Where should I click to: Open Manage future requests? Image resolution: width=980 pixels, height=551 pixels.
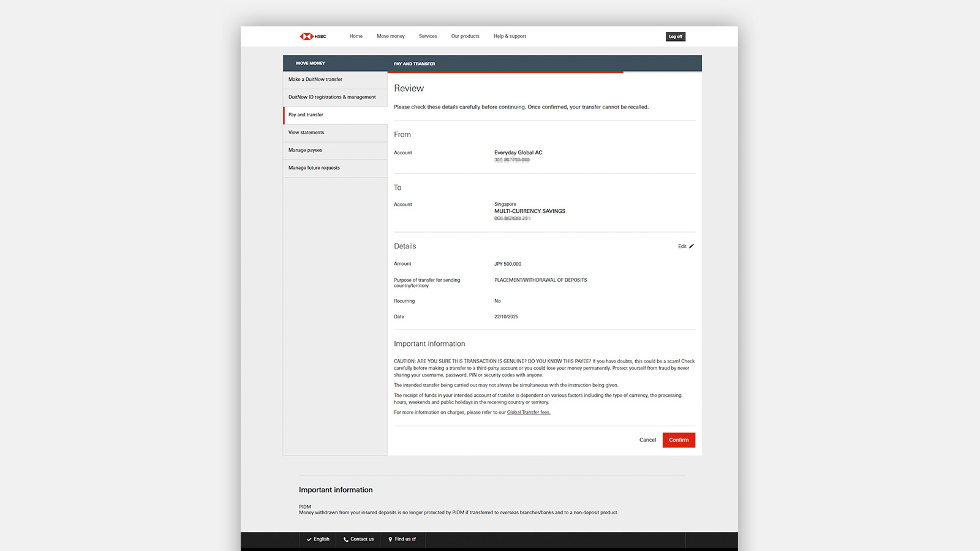click(314, 168)
